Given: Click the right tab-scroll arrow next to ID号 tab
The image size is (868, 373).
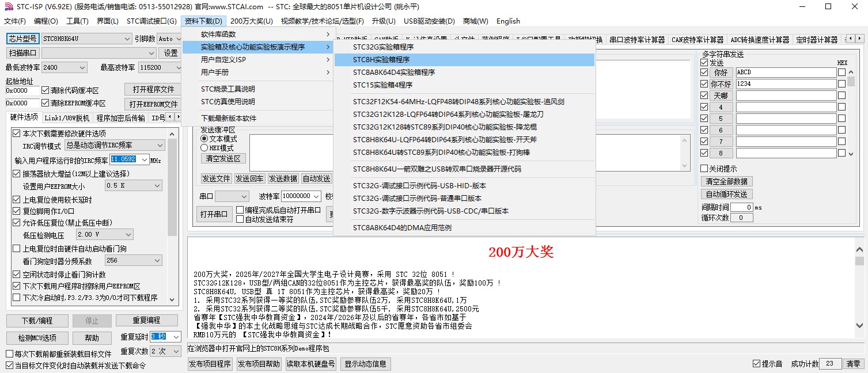Looking at the screenshot, I should [x=177, y=118].
